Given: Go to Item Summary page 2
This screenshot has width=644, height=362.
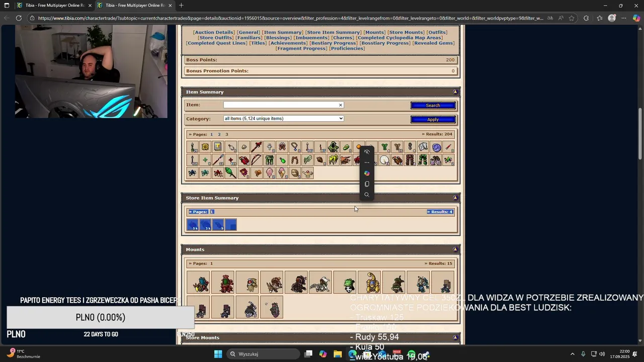Looking at the screenshot, I should pyautogui.click(x=219, y=134).
